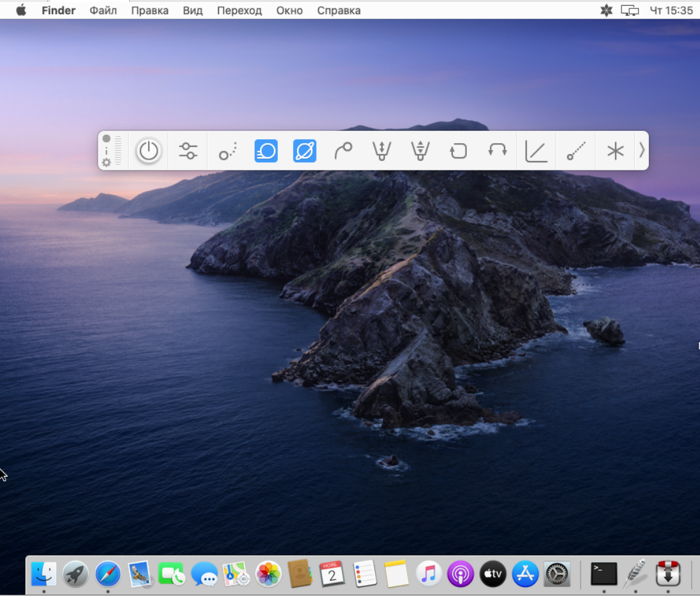Open the Переход menu
The width and height of the screenshot is (700, 596).
[x=239, y=10]
